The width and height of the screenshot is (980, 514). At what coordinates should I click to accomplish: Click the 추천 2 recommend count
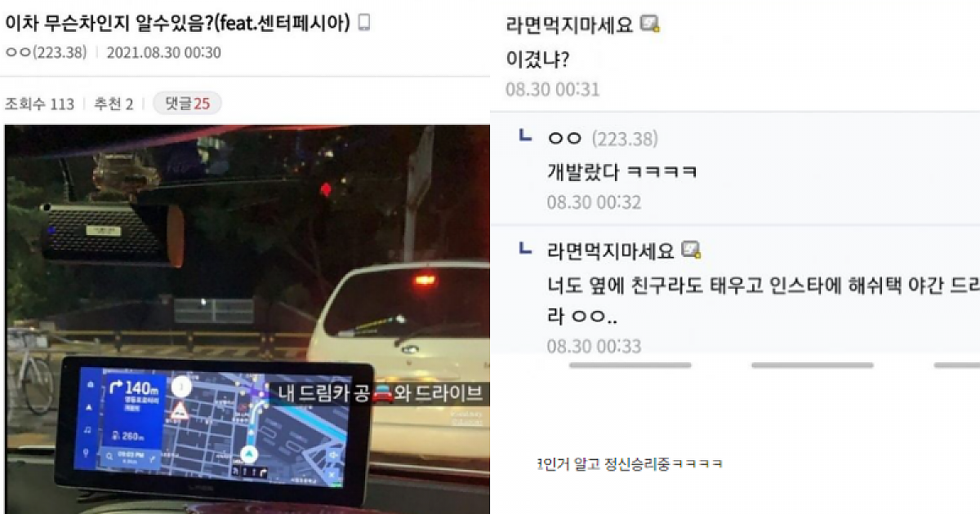[114, 104]
